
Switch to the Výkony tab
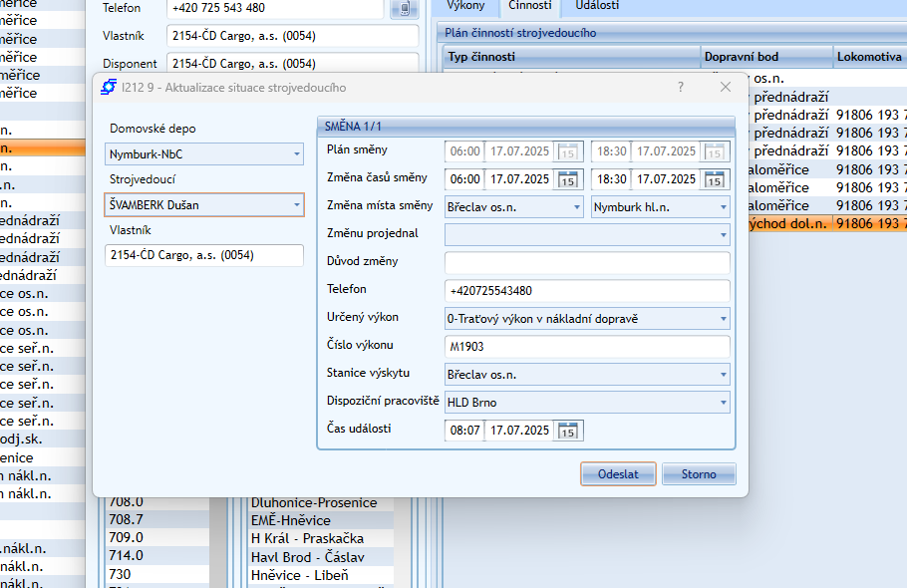(465, 6)
